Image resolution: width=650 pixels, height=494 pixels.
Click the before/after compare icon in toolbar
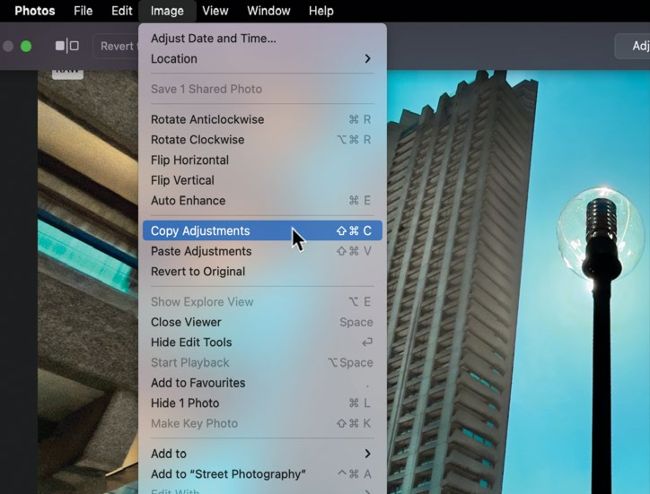67,46
